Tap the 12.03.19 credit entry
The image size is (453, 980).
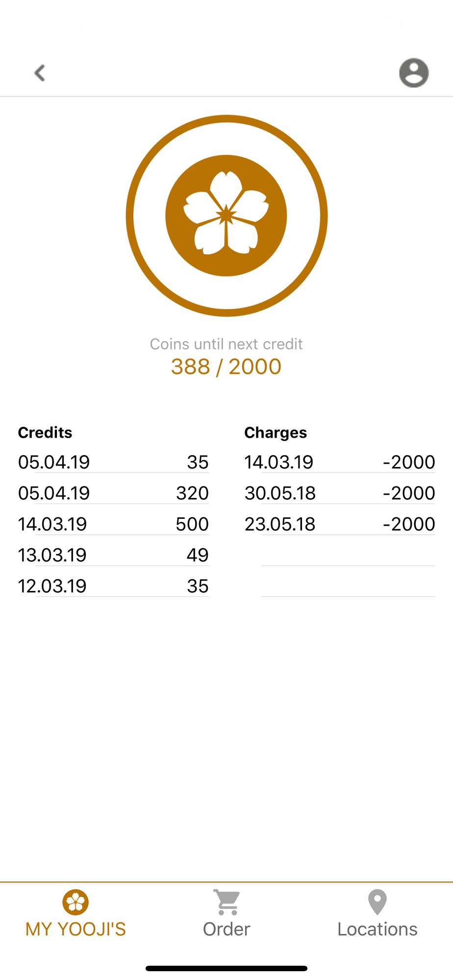[x=113, y=586]
